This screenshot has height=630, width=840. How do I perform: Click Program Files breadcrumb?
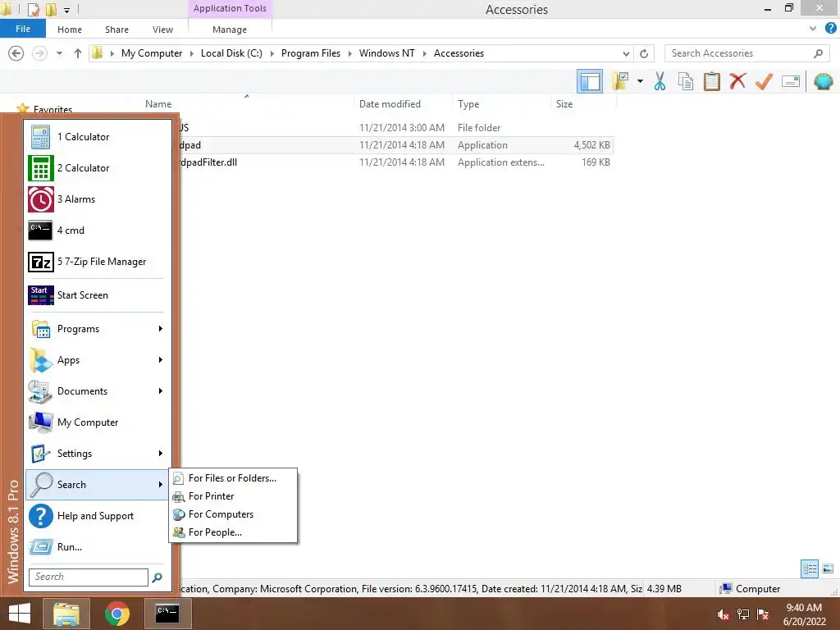(x=311, y=53)
